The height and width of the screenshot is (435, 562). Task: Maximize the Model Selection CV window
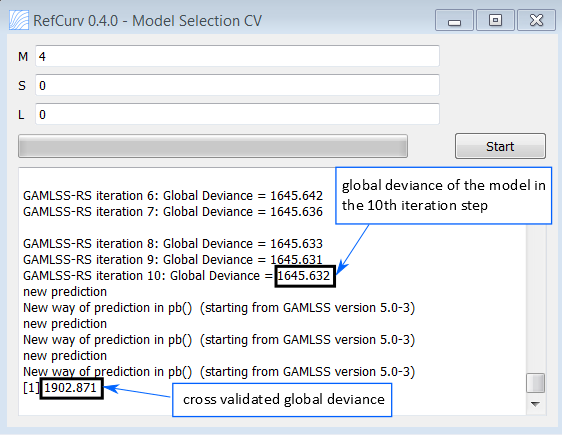pyautogui.click(x=495, y=20)
